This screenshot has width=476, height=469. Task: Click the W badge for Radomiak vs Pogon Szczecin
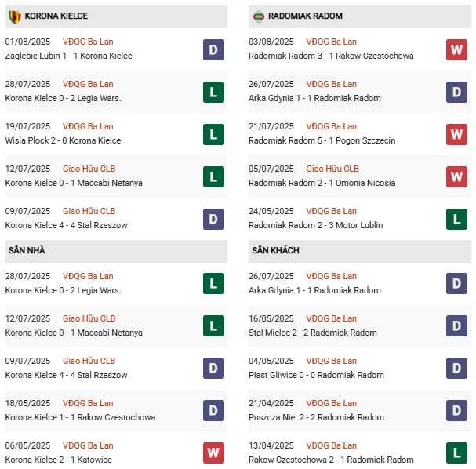click(456, 134)
